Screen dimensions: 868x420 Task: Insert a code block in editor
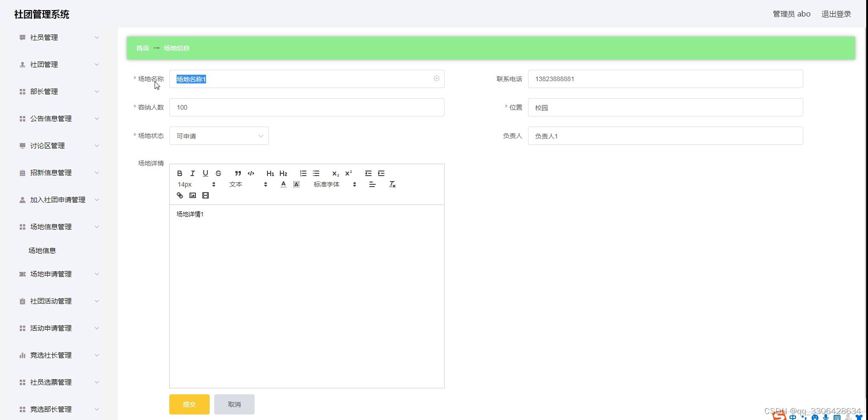tap(251, 173)
